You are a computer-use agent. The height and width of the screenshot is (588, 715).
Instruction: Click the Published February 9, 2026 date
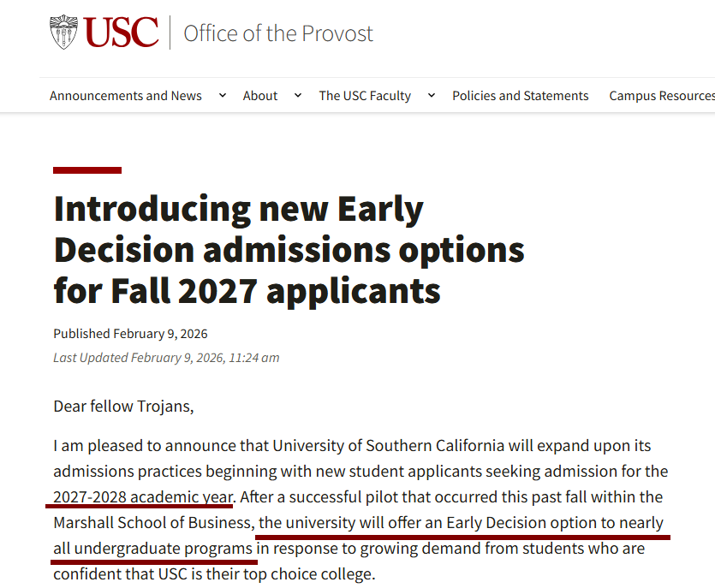[130, 334]
